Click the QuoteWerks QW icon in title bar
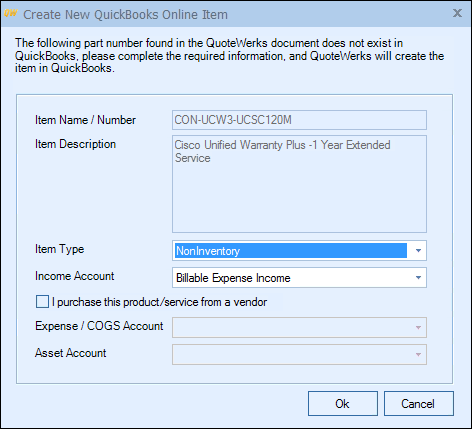This screenshot has width=472, height=429. coord(11,14)
